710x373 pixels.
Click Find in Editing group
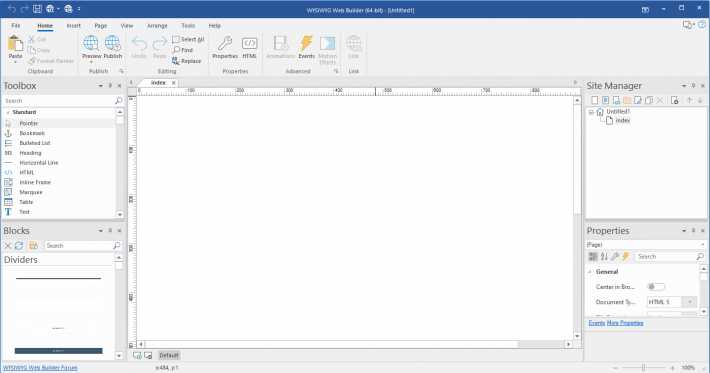click(x=182, y=50)
